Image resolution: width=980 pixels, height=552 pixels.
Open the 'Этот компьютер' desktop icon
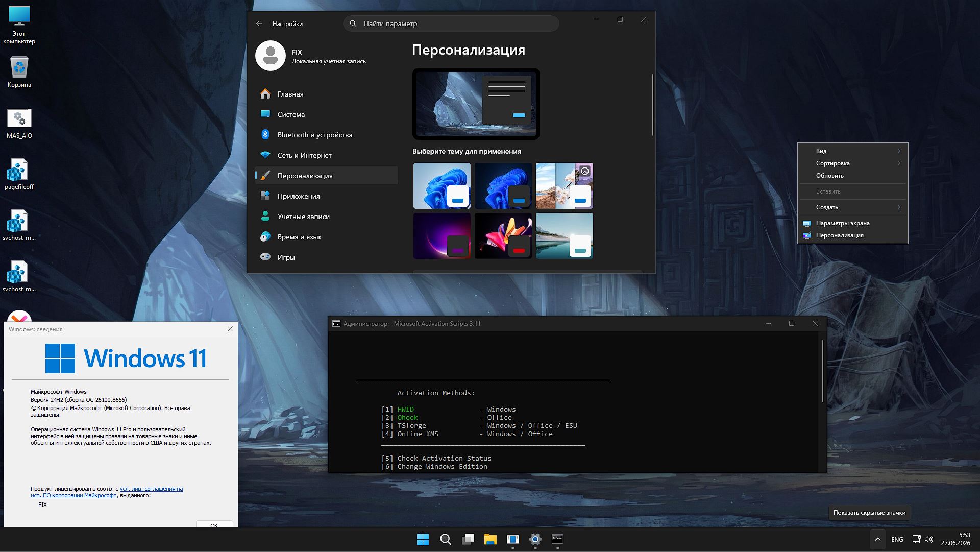click(x=19, y=26)
